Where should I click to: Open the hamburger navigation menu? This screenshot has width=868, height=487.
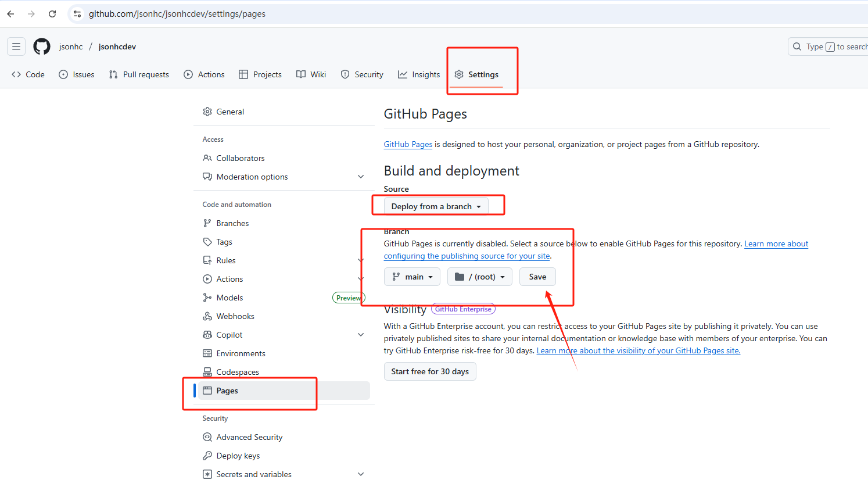(16, 46)
